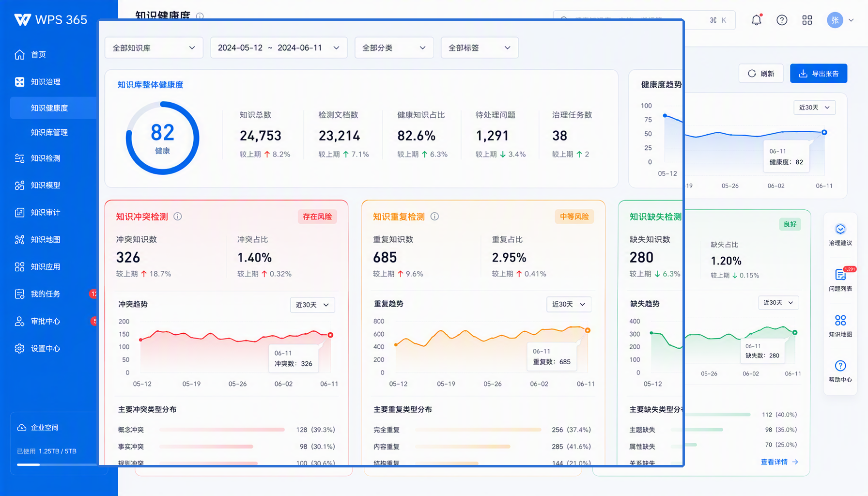The image size is (868, 496).
Task: Open 近30天 dropdown in 重复趋势
Action: tap(569, 304)
